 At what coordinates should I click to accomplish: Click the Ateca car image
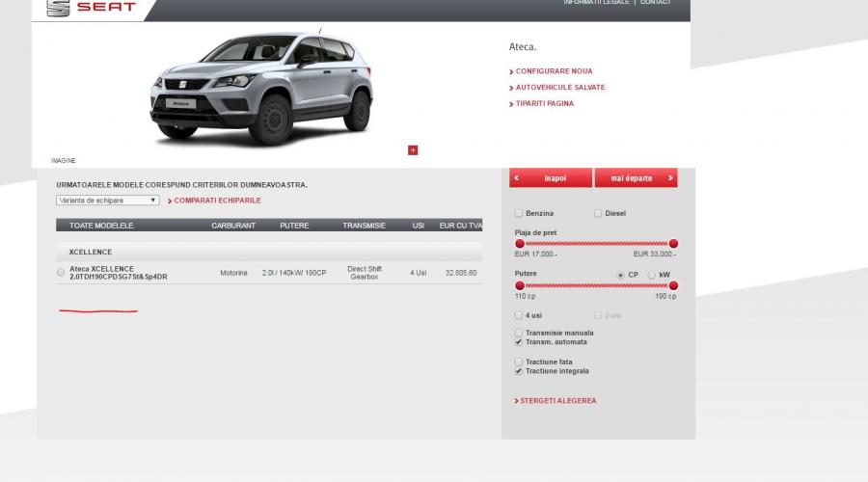(x=260, y=89)
